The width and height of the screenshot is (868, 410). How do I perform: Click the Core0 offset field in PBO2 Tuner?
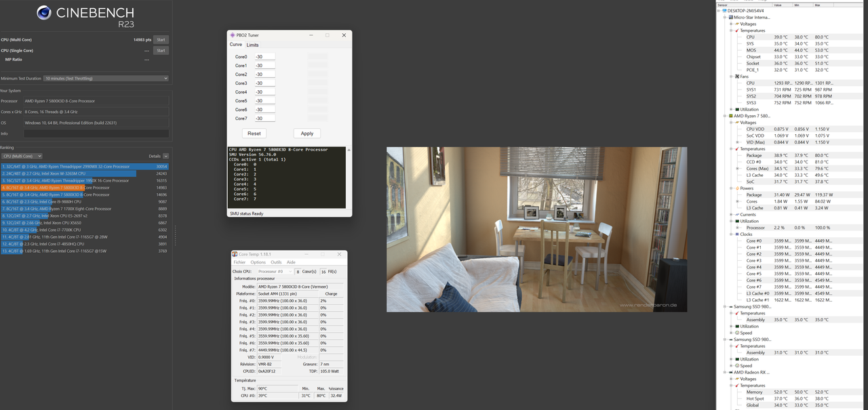(x=264, y=57)
